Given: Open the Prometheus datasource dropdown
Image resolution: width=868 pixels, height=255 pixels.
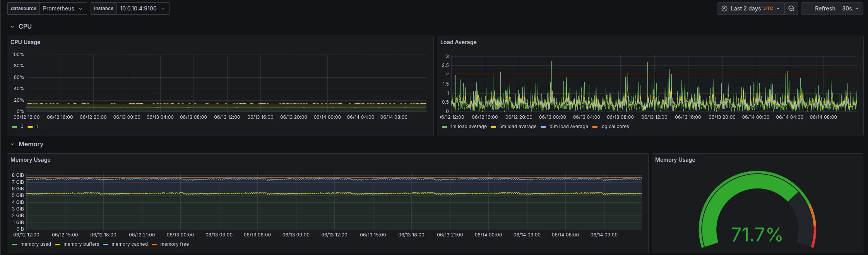Looking at the screenshot, I should (63, 9).
